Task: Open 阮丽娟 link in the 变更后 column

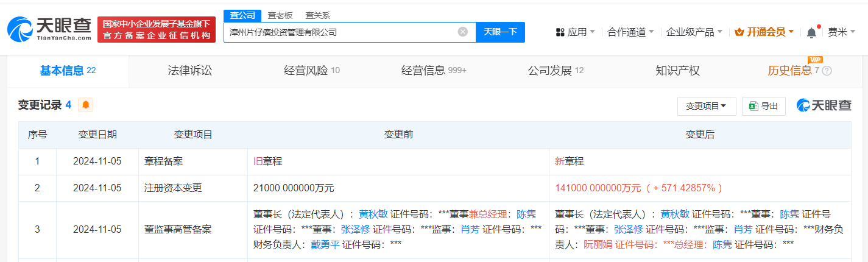Action: point(598,244)
